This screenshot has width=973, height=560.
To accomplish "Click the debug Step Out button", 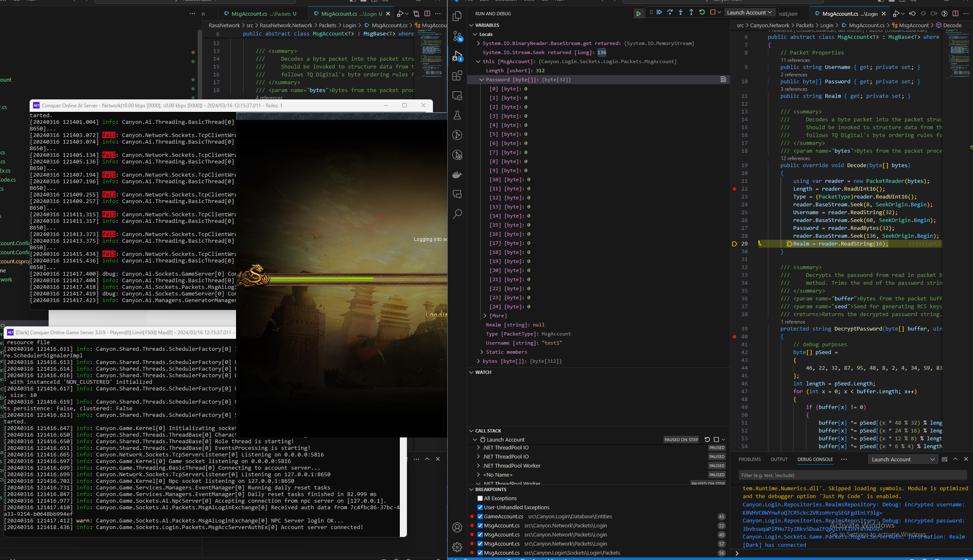I will (x=692, y=12).
